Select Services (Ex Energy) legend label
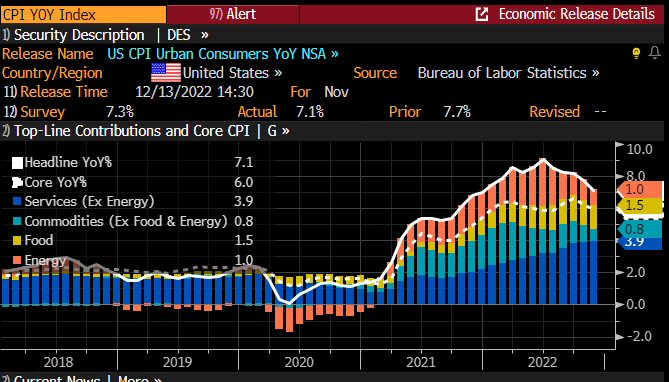669x382 pixels. coord(89,201)
